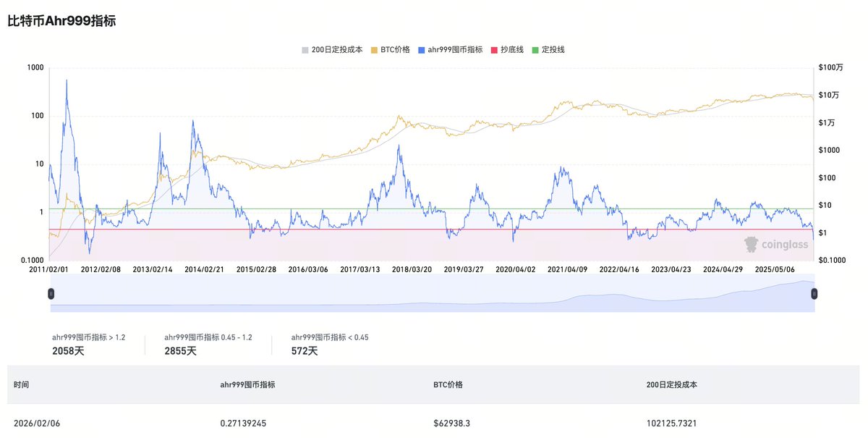Click the 0.1000 left axis label

coord(33,260)
